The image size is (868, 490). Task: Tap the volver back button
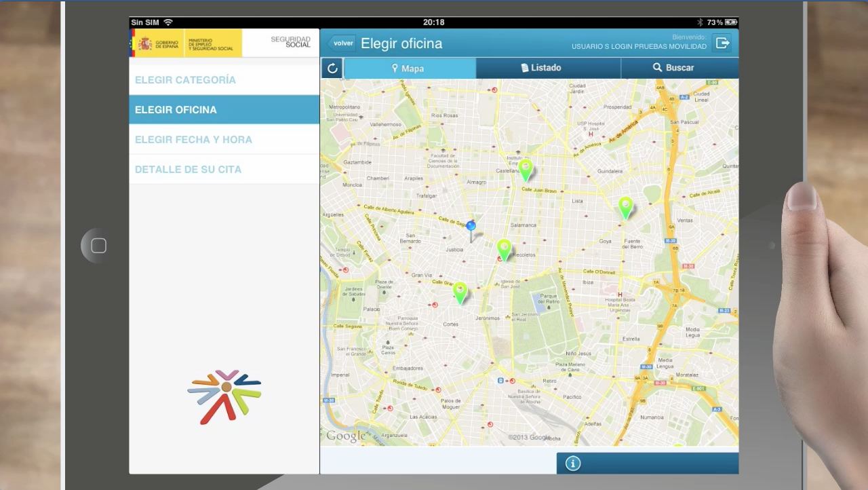click(x=342, y=43)
